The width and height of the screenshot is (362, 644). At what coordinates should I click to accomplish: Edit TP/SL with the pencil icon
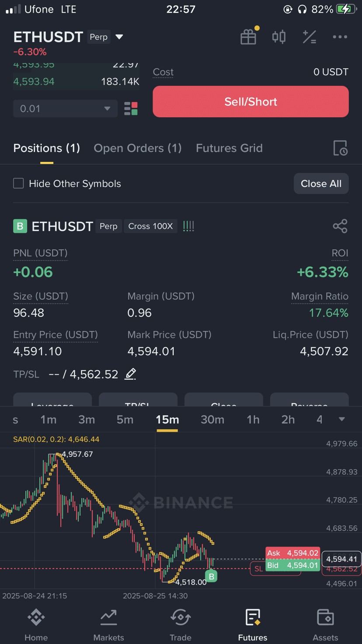[130, 374]
